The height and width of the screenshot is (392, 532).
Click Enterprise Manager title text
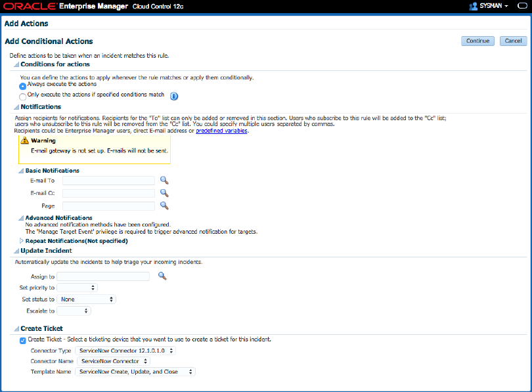(x=93, y=6)
